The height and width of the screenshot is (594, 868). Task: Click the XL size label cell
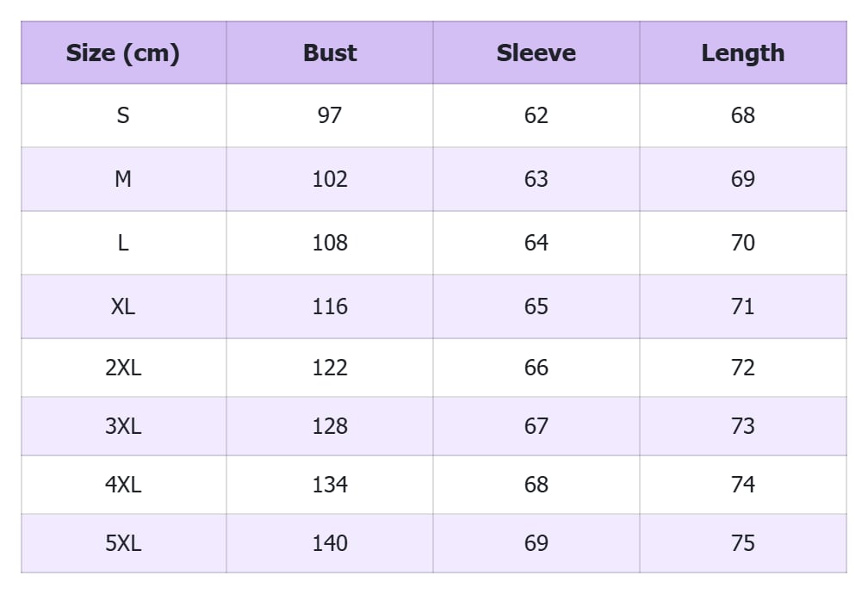coord(123,306)
